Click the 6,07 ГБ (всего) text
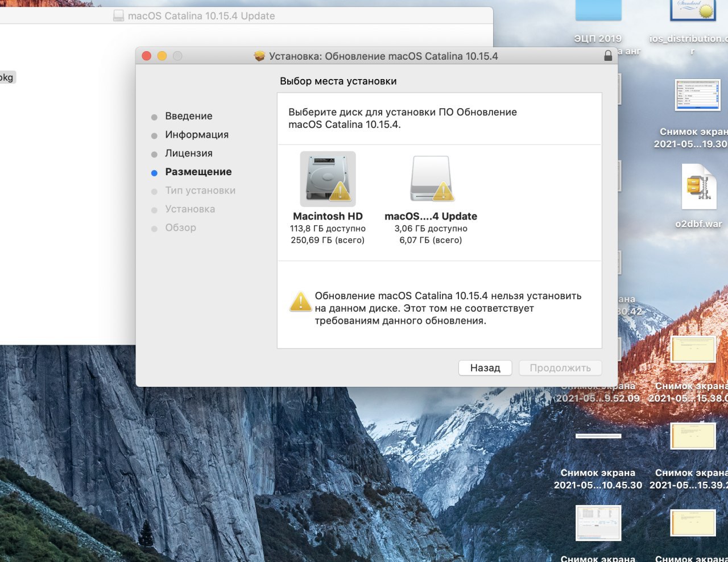This screenshot has width=728, height=562. [x=431, y=241]
